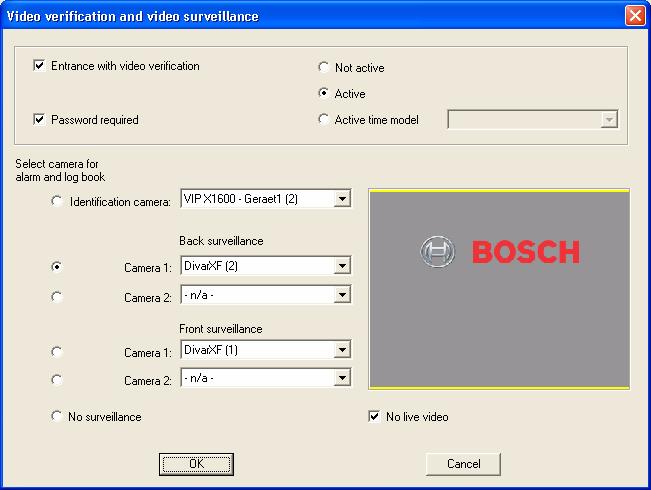This screenshot has height=490, width=651.
Task: Click the Front surveillance heading
Action: click(221, 329)
